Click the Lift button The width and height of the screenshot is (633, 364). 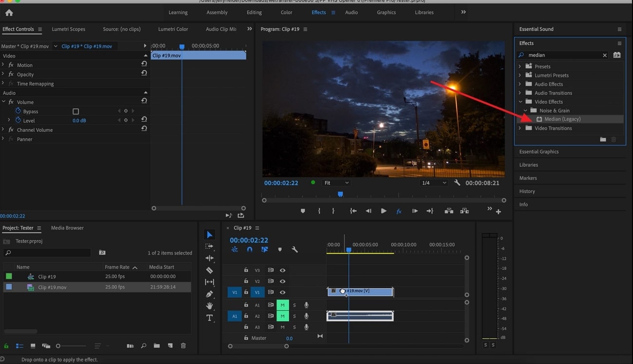click(449, 211)
